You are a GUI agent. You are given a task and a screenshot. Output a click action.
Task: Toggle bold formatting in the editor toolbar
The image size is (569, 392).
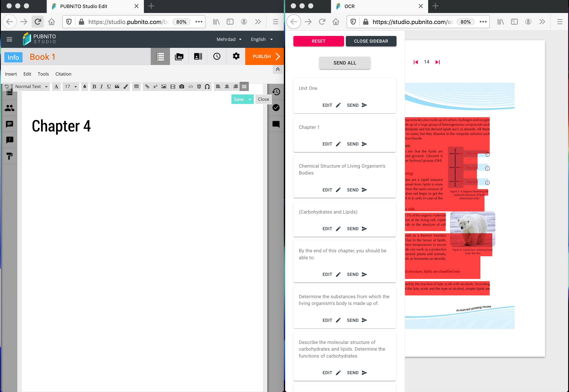[x=94, y=86]
